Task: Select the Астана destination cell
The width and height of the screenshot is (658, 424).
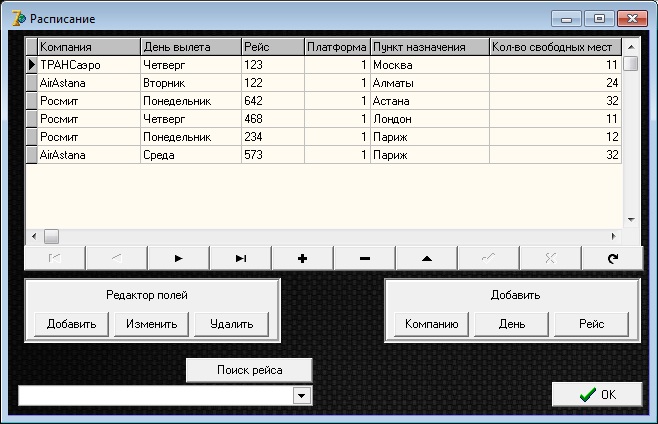Action: click(430, 101)
